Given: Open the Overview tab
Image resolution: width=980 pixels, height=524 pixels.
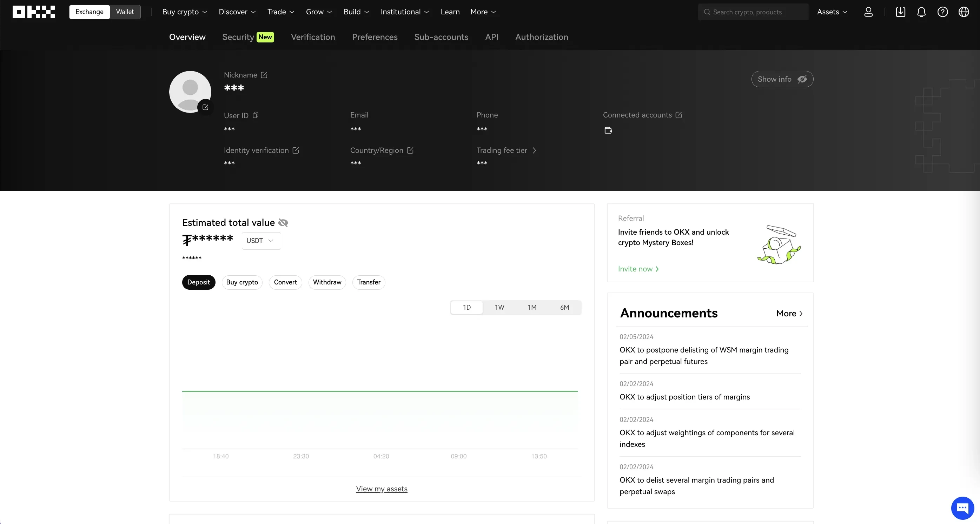Looking at the screenshot, I should coord(187,37).
